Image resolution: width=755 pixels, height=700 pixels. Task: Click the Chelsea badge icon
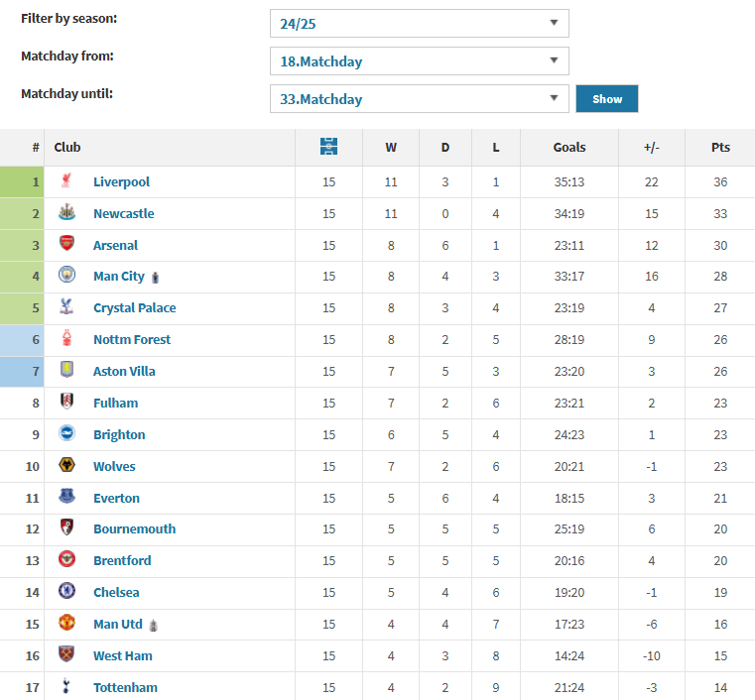tap(66, 591)
